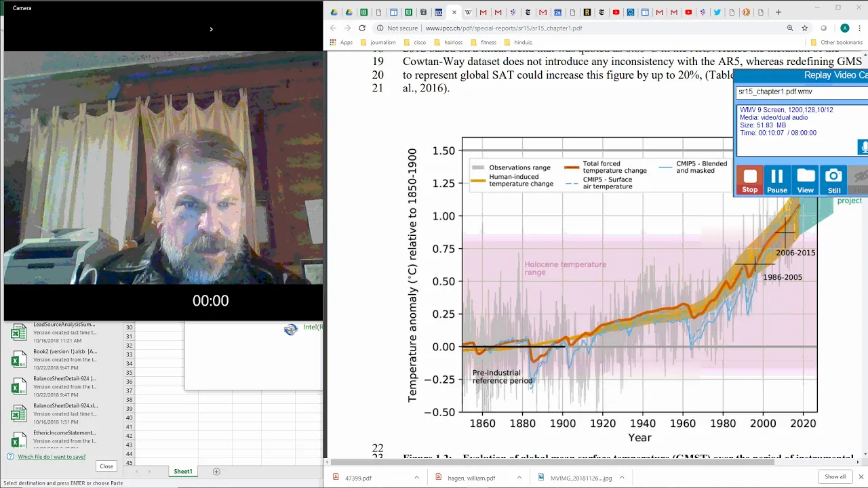Viewport: 868px width, 488px height.
Task: Open Other bookmarks folder
Action: [x=836, y=42]
